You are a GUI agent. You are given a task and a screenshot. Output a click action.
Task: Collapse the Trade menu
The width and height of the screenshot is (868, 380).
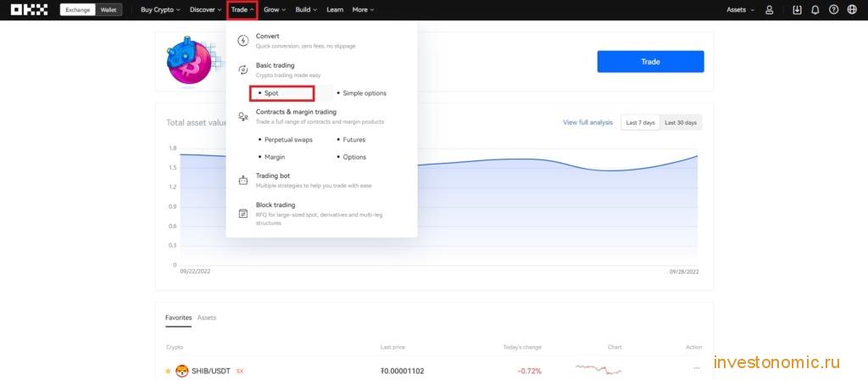(242, 9)
